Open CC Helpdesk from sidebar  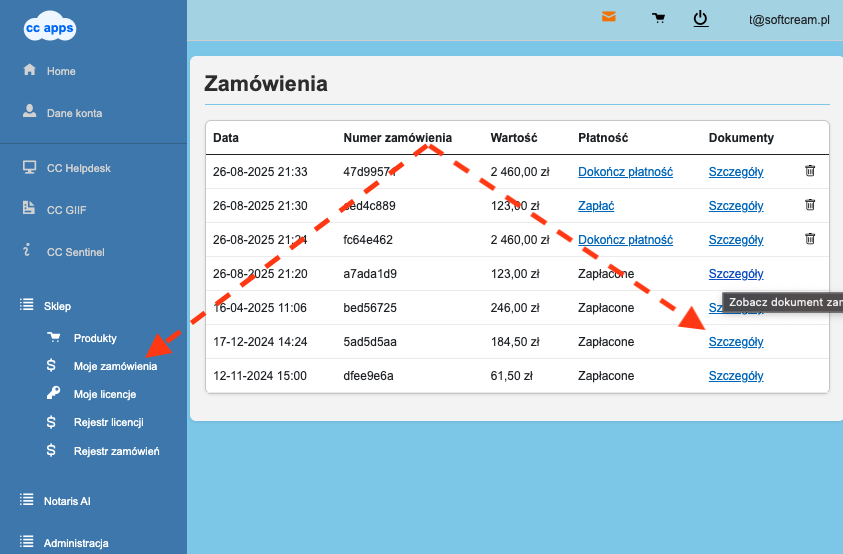[78, 168]
